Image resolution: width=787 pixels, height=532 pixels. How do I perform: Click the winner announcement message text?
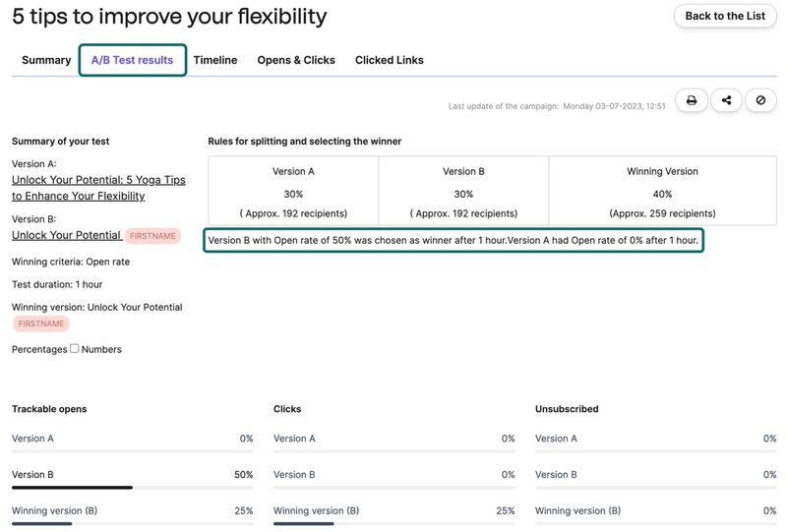pos(453,241)
